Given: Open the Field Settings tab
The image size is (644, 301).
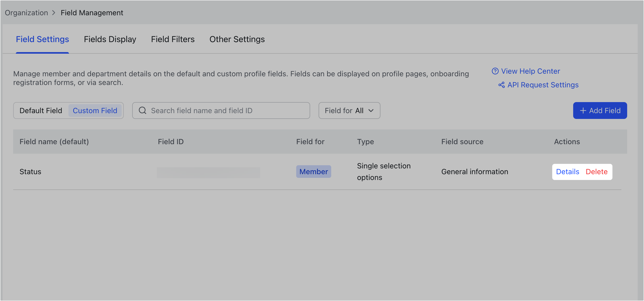Looking at the screenshot, I should tap(42, 39).
